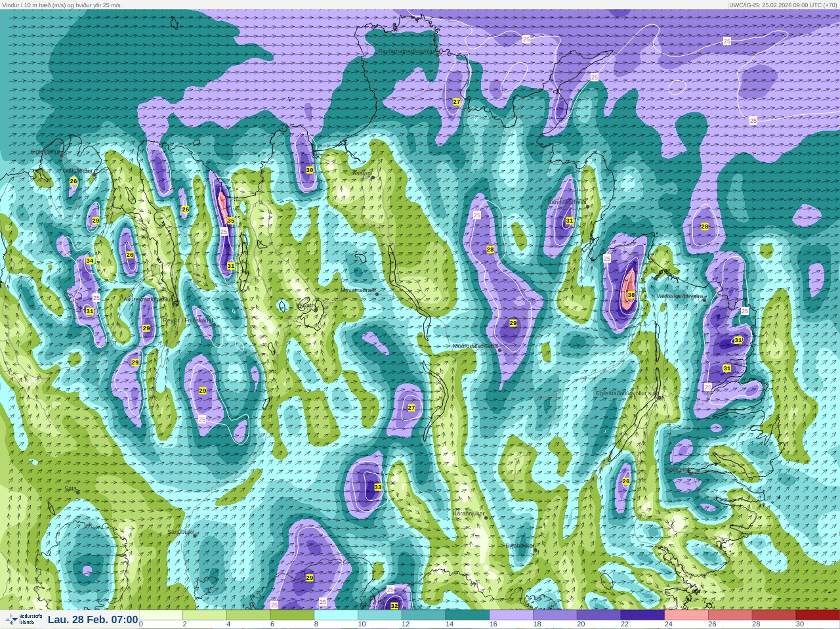
Task: Click the yellow gust label 30
Action: coord(310,170)
